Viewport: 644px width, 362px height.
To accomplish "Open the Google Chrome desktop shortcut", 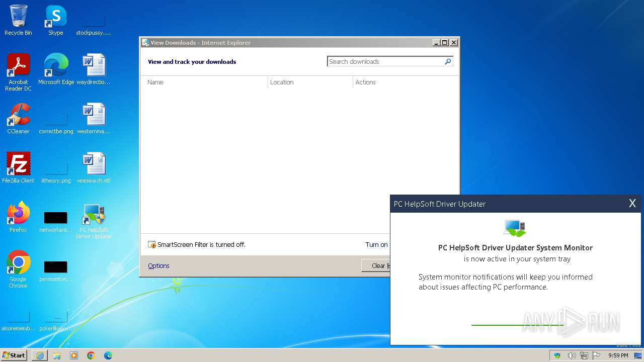I will [18, 269].
